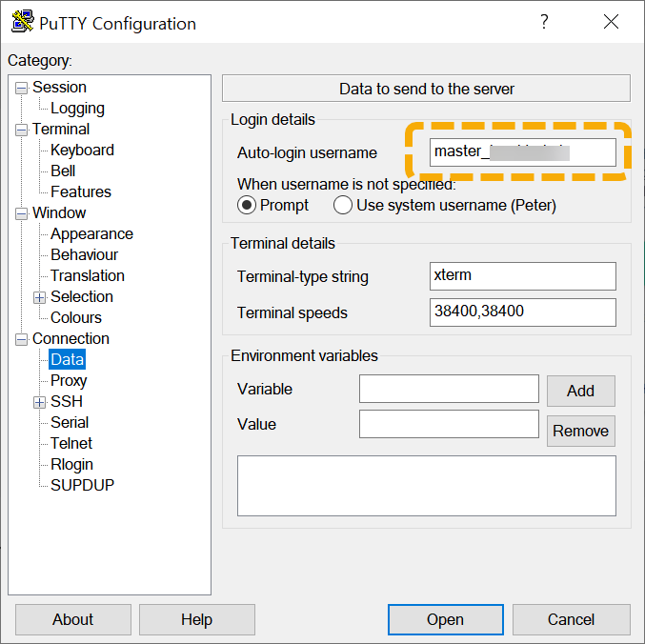Select SUPDUP in the category tree
The height and width of the screenshot is (644, 645).
(82, 486)
